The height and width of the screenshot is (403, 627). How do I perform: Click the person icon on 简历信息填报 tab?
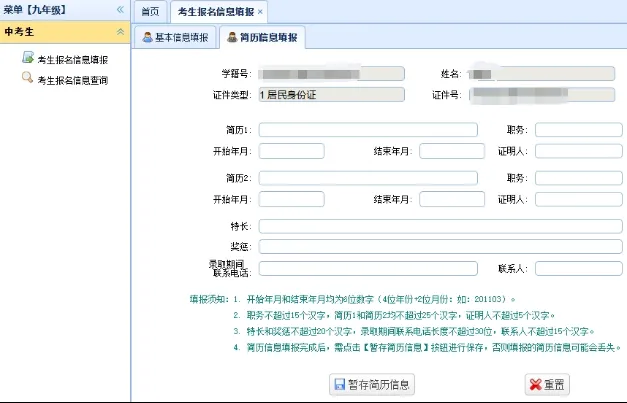[x=232, y=37]
